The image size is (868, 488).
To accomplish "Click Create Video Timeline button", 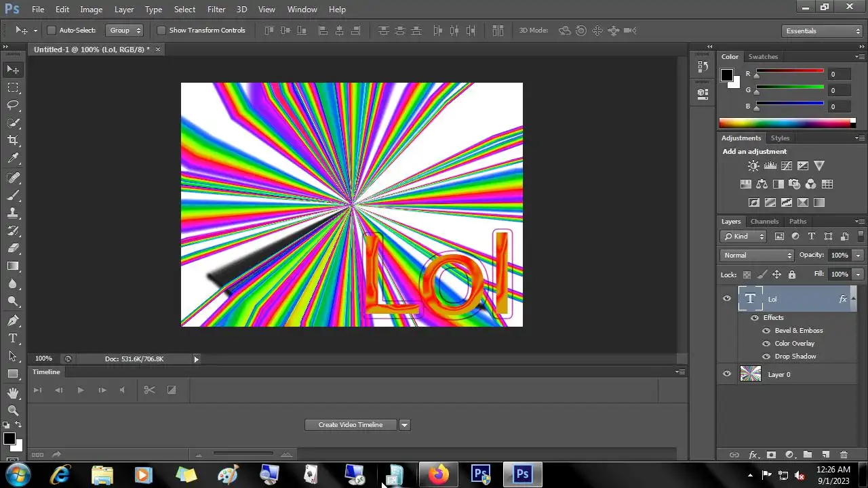I will pyautogui.click(x=351, y=425).
